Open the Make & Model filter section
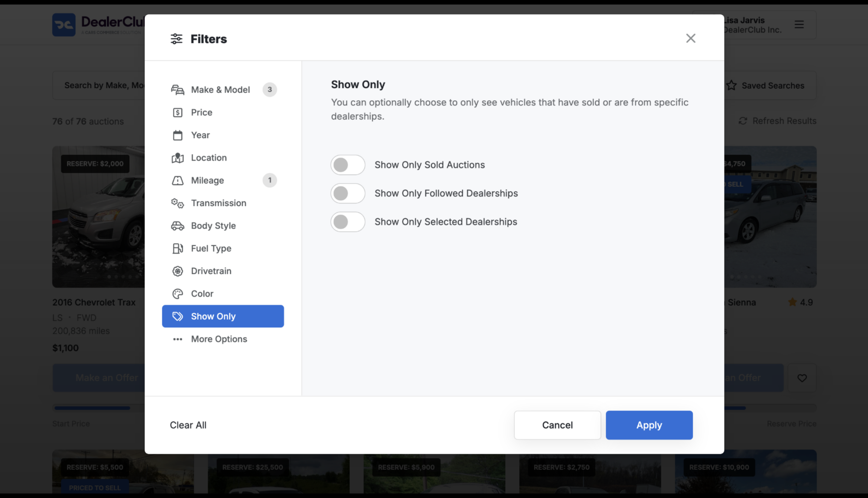The image size is (868, 498). (x=223, y=90)
